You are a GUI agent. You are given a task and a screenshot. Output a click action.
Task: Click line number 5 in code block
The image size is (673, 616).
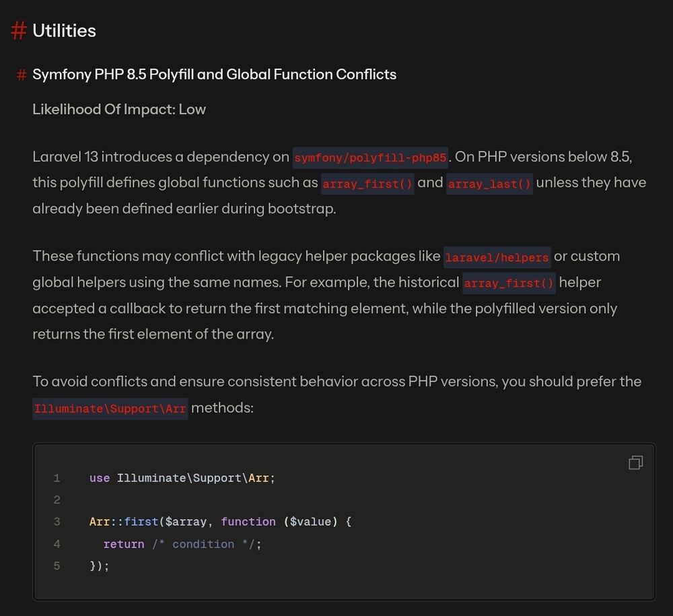pyautogui.click(x=57, y=566)
